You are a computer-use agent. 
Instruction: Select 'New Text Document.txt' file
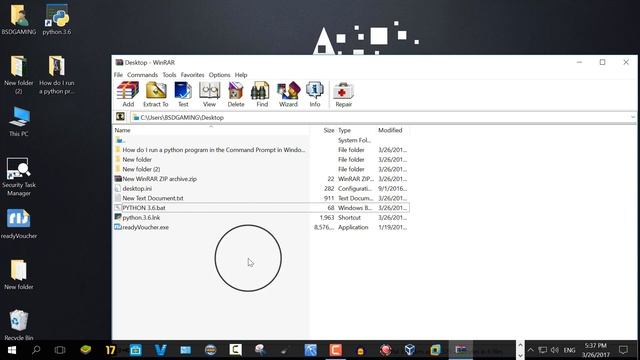[x=261, y=198]
